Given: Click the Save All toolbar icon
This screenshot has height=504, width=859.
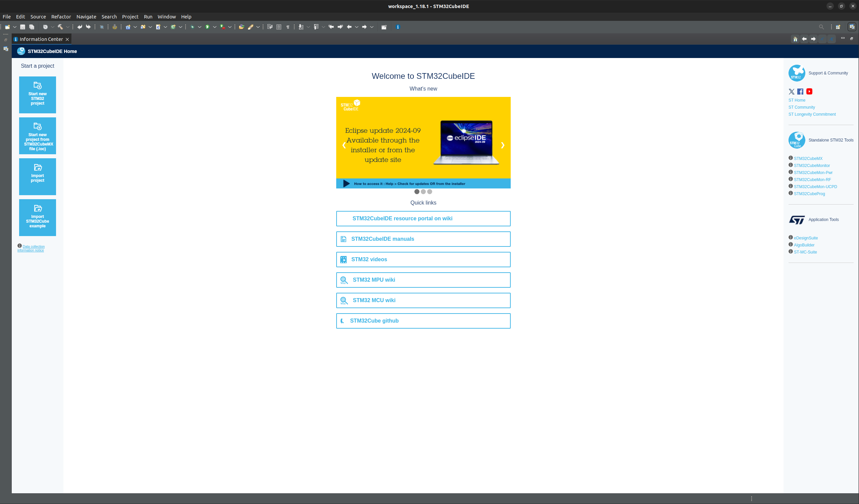Looking at the screenshot, I should 32,27.
